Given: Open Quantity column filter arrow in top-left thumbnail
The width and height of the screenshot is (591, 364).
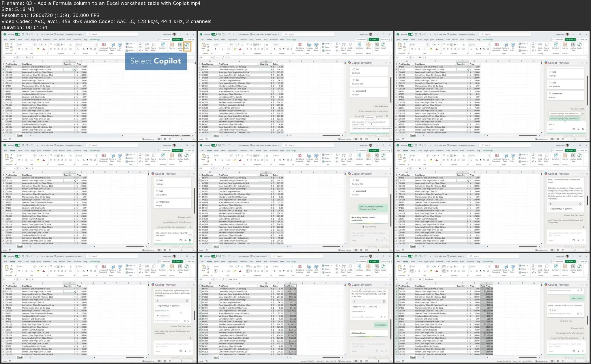Looking at the screenshot, I should [74, 64].
